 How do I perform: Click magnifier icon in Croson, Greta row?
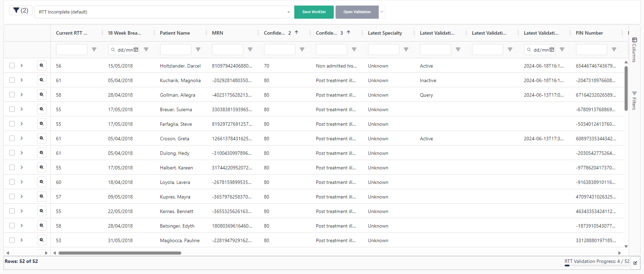click(42, 138)
